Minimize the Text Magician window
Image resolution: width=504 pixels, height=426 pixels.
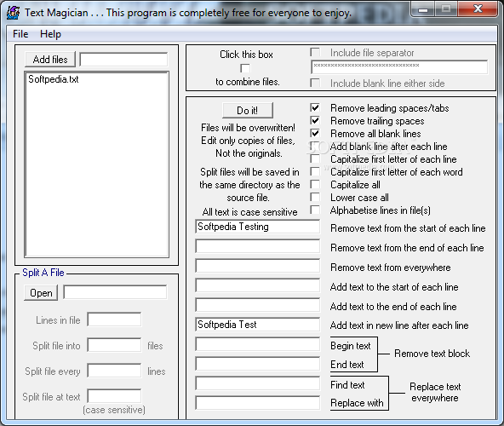(x=423, y=9)
